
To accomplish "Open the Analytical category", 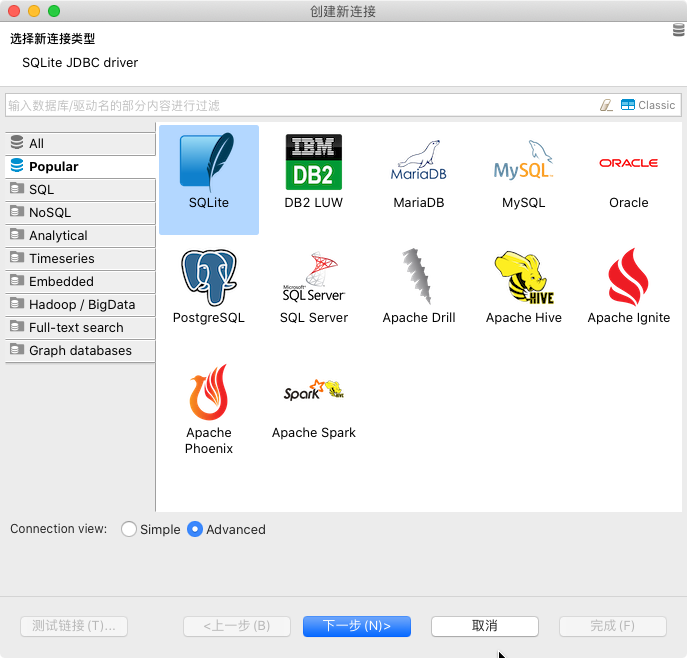I will (x=81, y=236).
